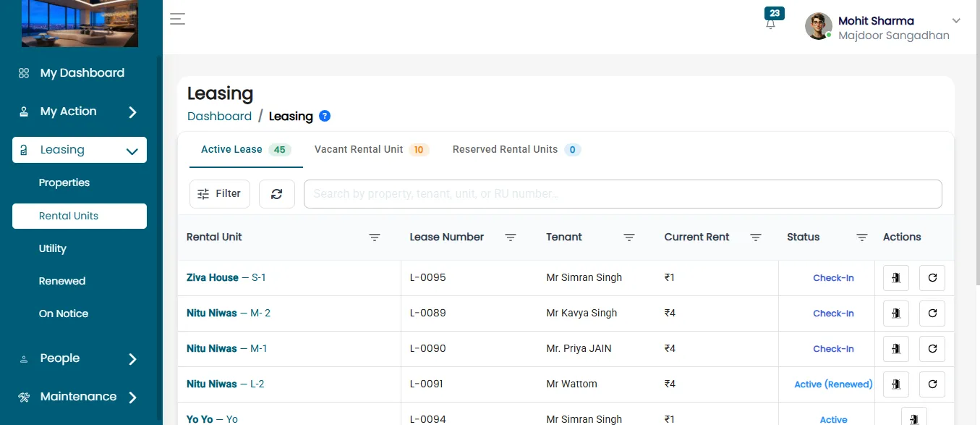Click check-out door icon for Ziva House S-1
Screen dimensions: 980x425
click(x=896, y=277)
